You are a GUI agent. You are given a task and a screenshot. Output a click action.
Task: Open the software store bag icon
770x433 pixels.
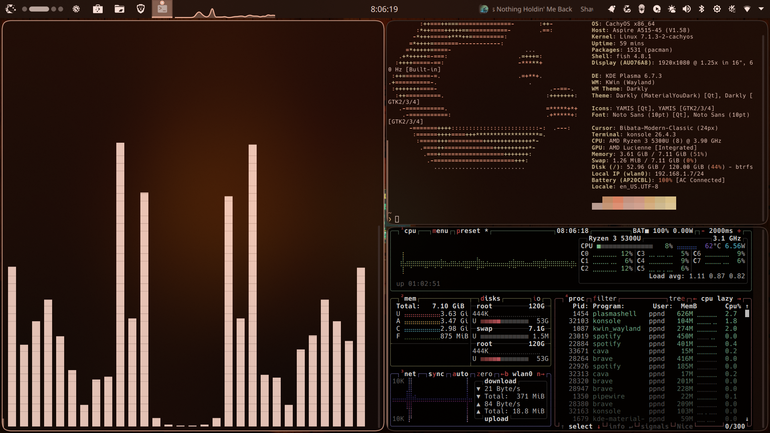pyautogui.click(x=98, y=9)
